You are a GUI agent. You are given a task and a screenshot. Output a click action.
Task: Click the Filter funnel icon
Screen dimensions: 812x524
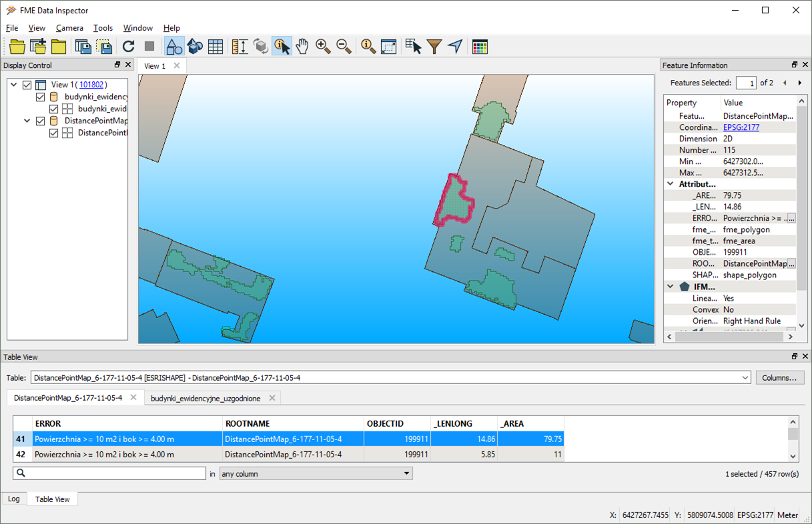pyautogui.click(x=434, y=46)
